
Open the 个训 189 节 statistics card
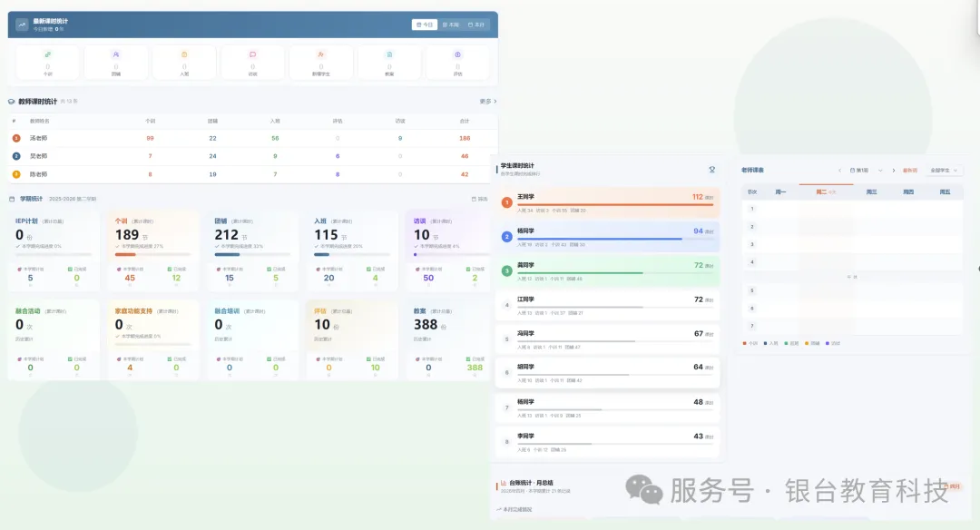tap(153, 252)
